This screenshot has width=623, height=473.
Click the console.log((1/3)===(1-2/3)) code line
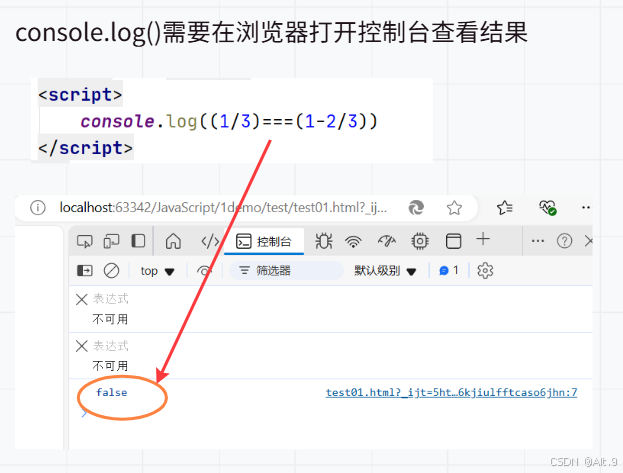pos(228,121)
